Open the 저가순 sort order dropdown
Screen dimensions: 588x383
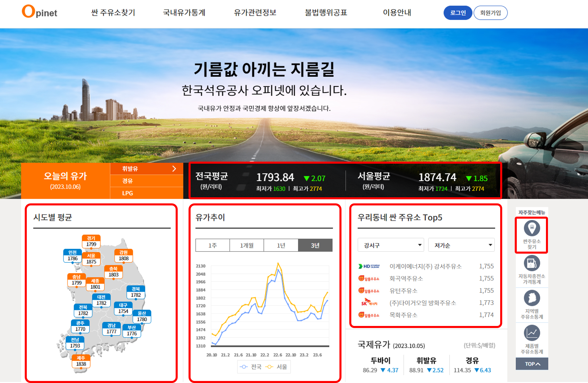point(462,245)
